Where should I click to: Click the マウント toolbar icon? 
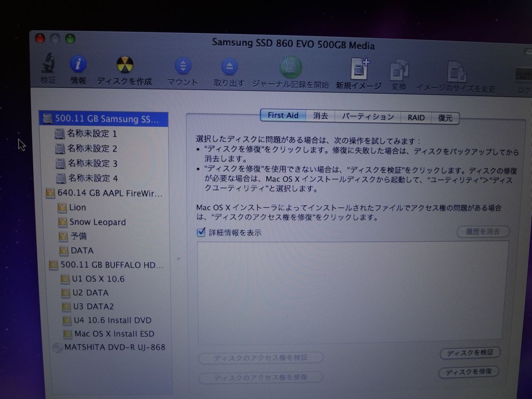point(183,66)
